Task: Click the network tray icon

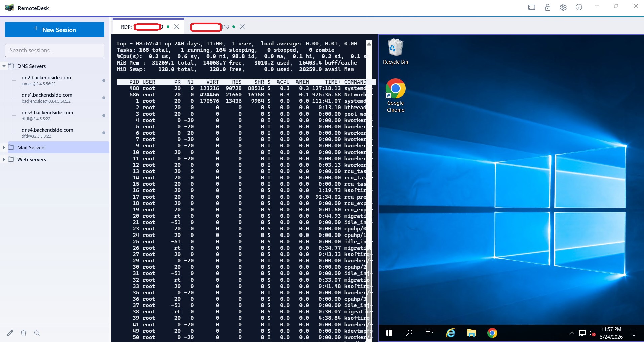Action: (x=582, y=333)
